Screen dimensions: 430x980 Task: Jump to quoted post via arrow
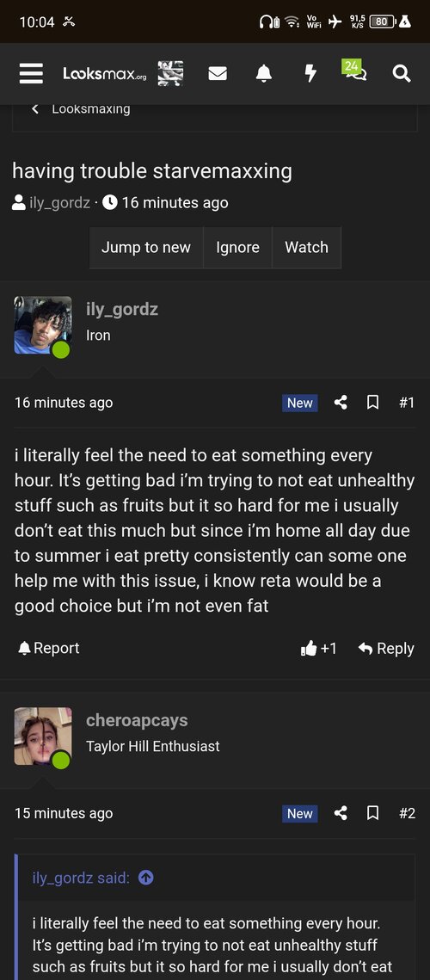coord(145,878)
